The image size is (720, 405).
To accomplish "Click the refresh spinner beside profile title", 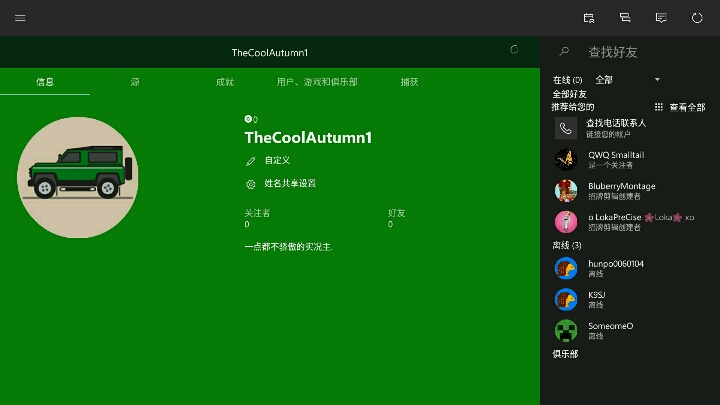I will 515,49.
